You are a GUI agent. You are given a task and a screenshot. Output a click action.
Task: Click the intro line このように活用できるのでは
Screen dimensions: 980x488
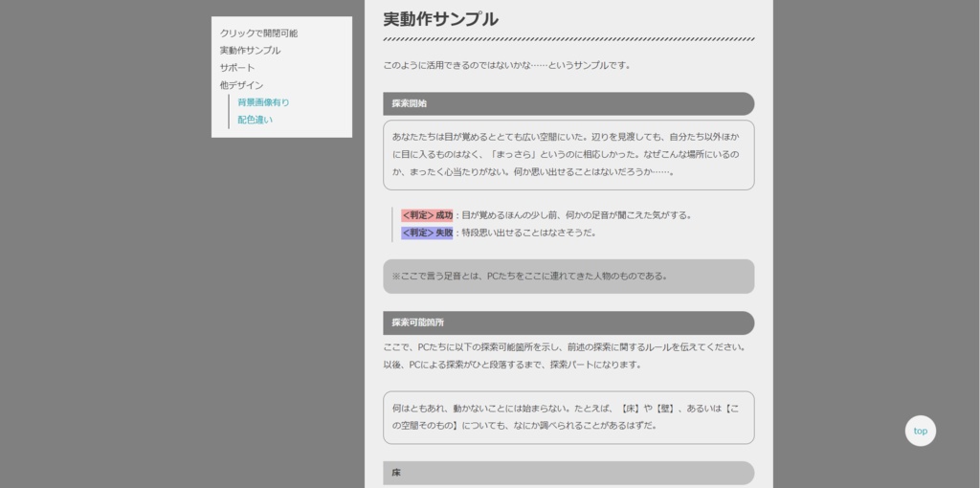pyautogui.click(x=507, y=65)
